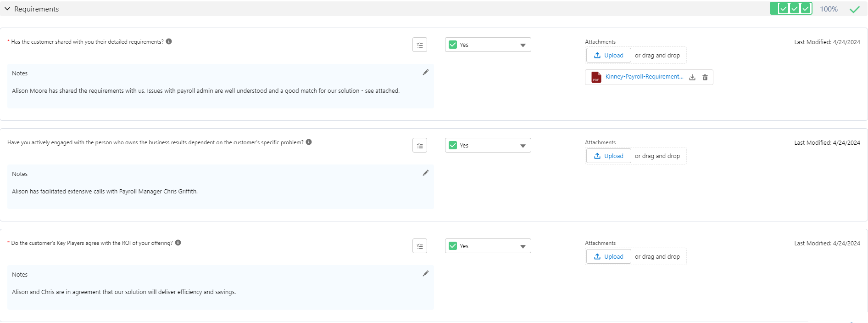Collapse the Requirements section
This screenshot has width=868, height=323.
click(7, 9)
